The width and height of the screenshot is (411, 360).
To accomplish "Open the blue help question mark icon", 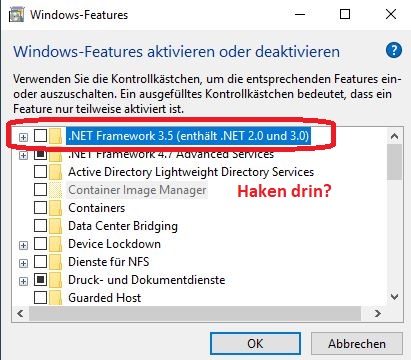I will click(x=394, y=50).
